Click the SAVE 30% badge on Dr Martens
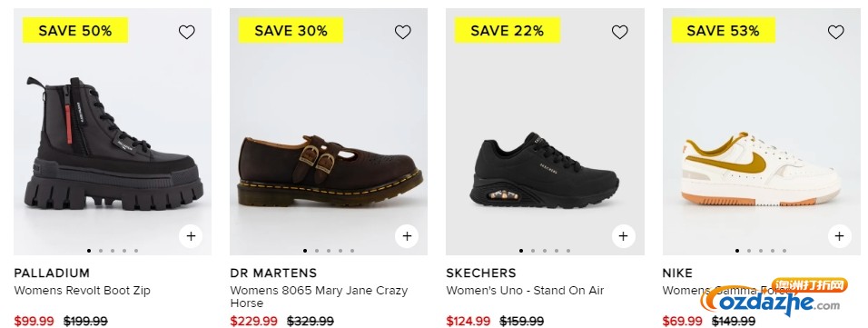 click(291, 30)
